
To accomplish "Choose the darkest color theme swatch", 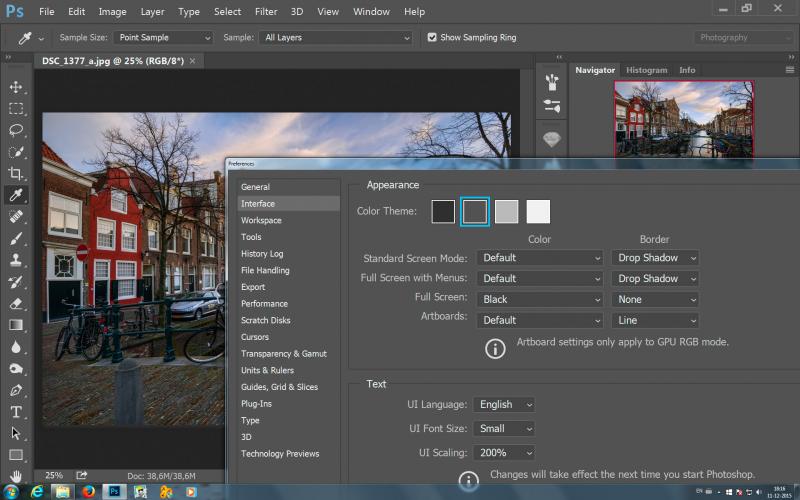I will (x=443, y=211).
